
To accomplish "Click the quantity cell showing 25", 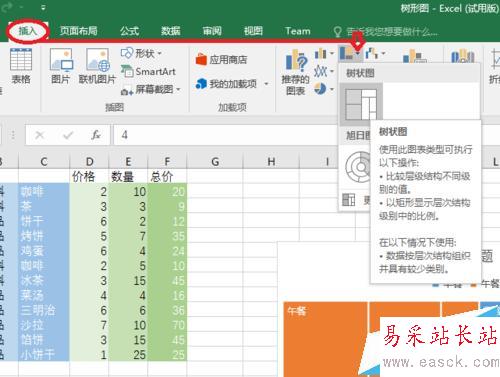I will 128,354.
